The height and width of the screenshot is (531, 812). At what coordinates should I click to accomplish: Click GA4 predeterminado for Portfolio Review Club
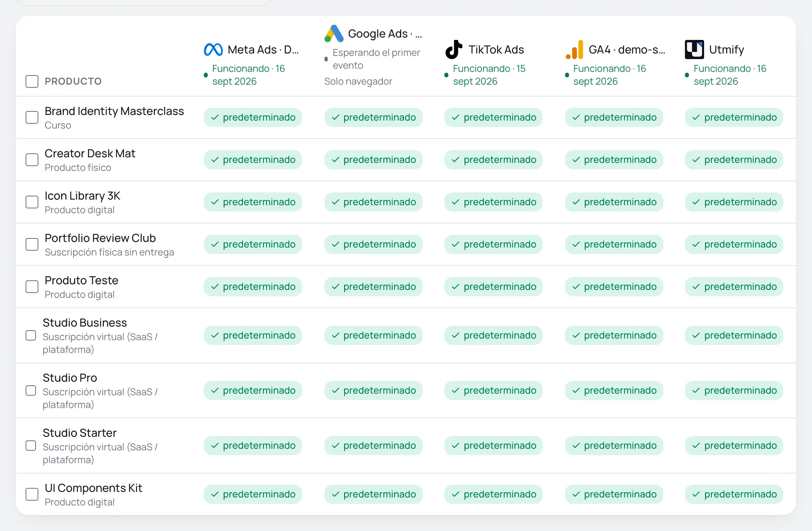point(614,244)
